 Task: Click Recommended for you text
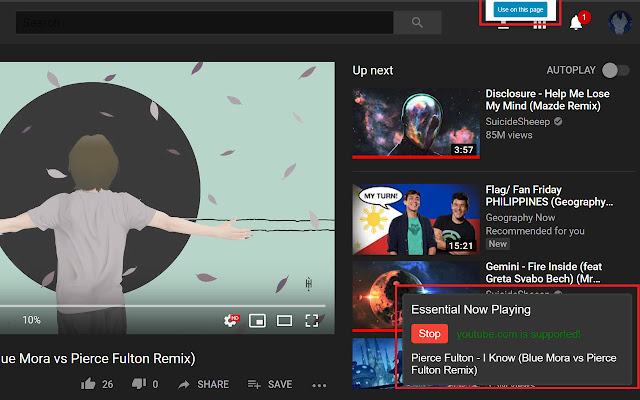click(535, 231)
